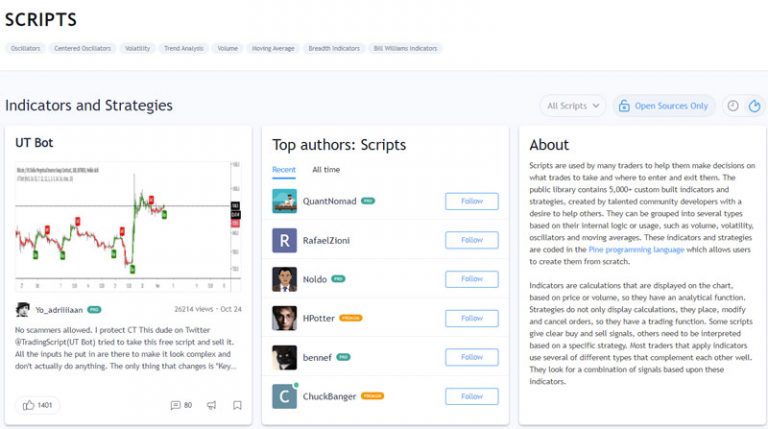Open comments on the UT Bot script

pos(181,405)
